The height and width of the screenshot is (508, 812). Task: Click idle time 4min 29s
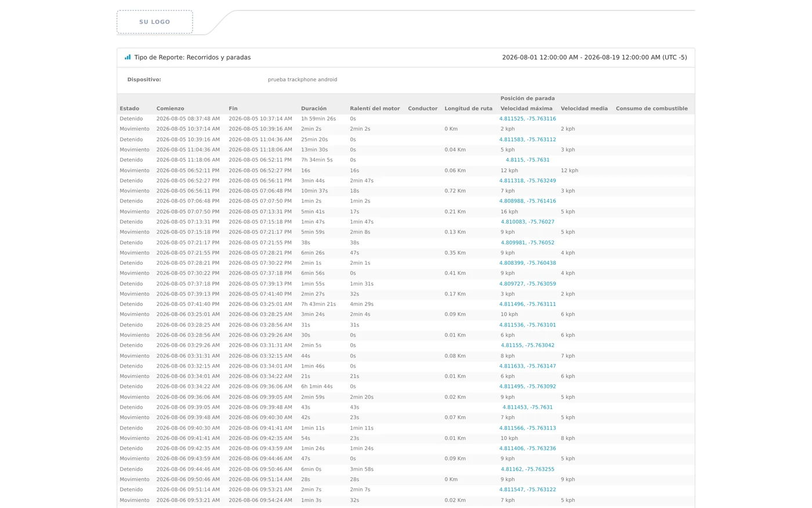362,304
